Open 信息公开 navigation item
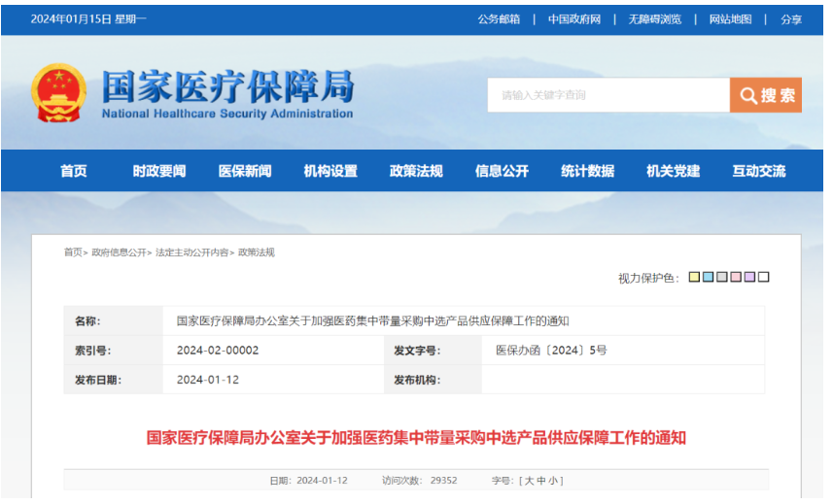This screenshot has height=504, width=833. click(x=502, y=171)
